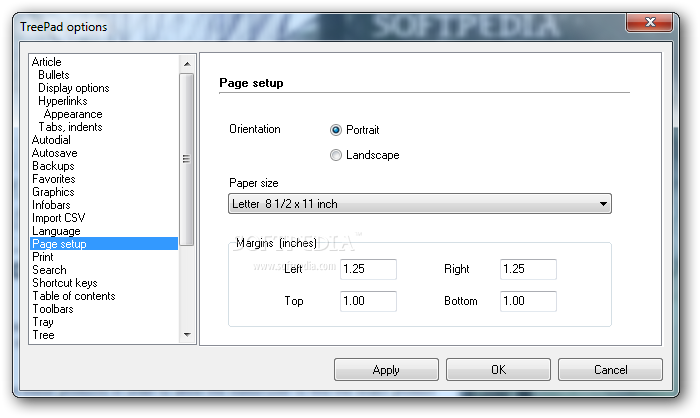Select Search in the options list
700x418 pixels.
pyautogui.click(x=49, y=270)
